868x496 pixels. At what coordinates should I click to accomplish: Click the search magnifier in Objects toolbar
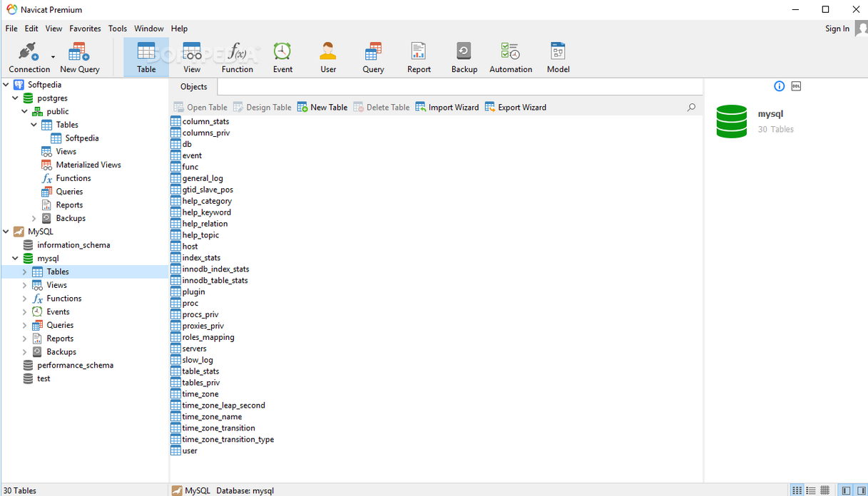click(x=691, y=107)
